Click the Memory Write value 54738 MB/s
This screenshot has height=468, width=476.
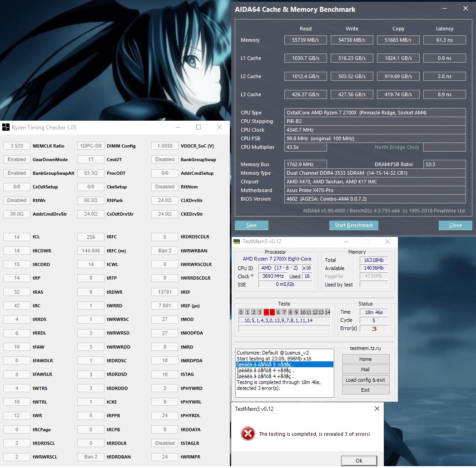(352, 40)
